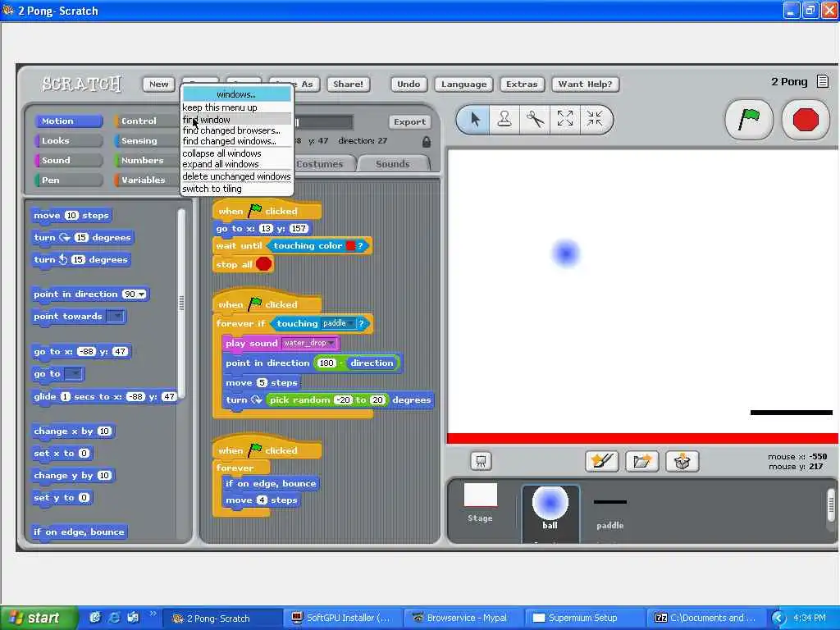Click the green flag start button
Screen dimensions: 840x630
tap(748, 120)
